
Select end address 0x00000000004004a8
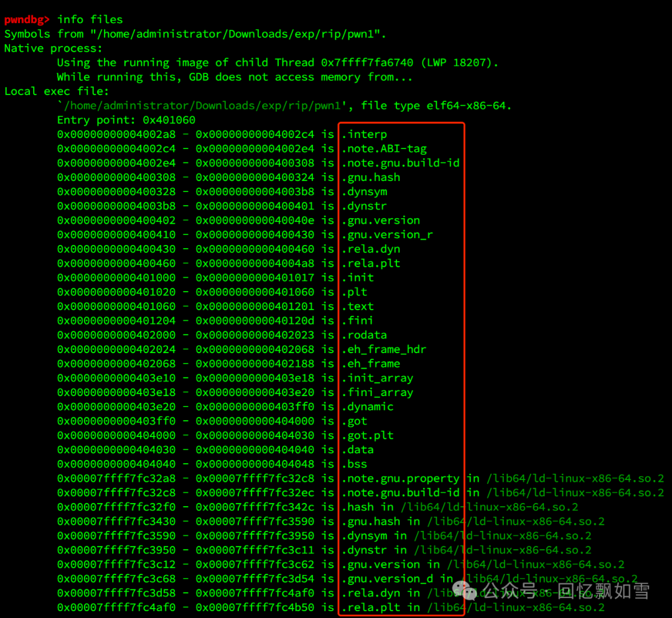[x=255, y=264]
